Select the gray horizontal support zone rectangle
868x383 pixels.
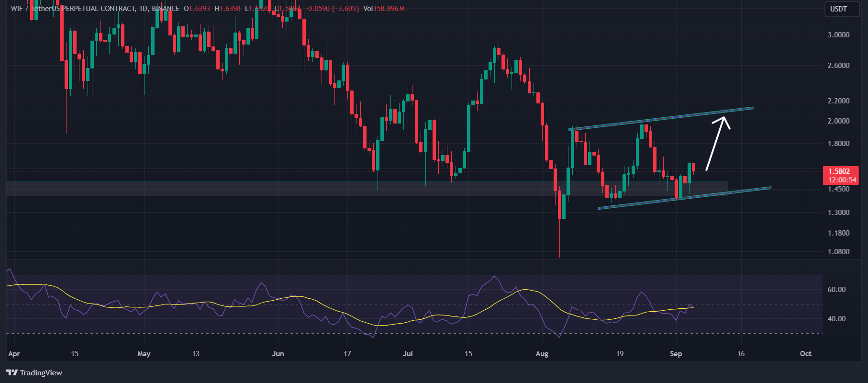click(367, 189)
